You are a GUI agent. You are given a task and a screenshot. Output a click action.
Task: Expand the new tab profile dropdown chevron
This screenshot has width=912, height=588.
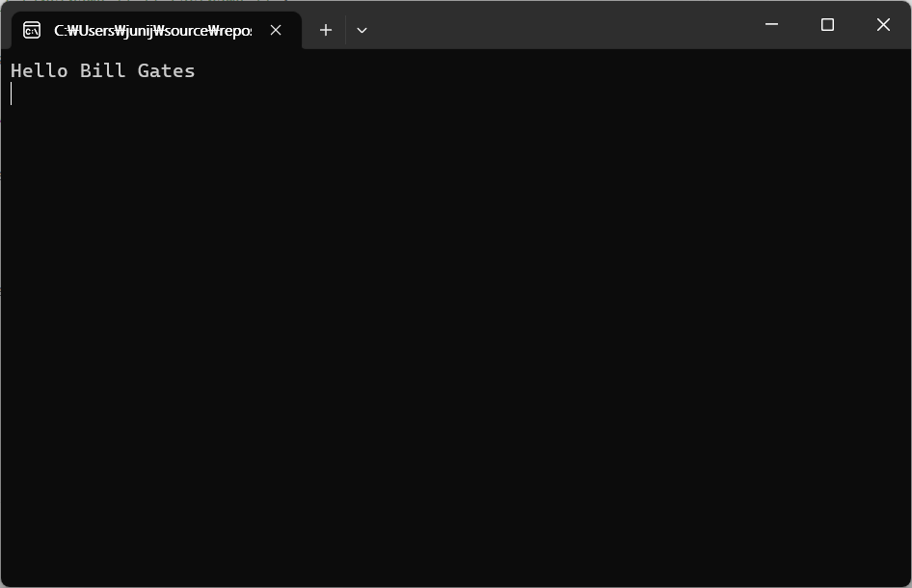(362, 30)
